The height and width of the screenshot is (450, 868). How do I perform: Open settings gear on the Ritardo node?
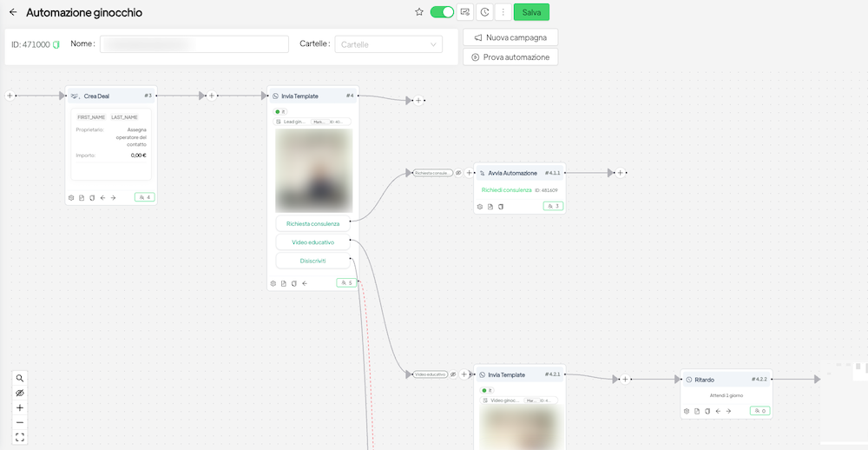coord(687,411)
